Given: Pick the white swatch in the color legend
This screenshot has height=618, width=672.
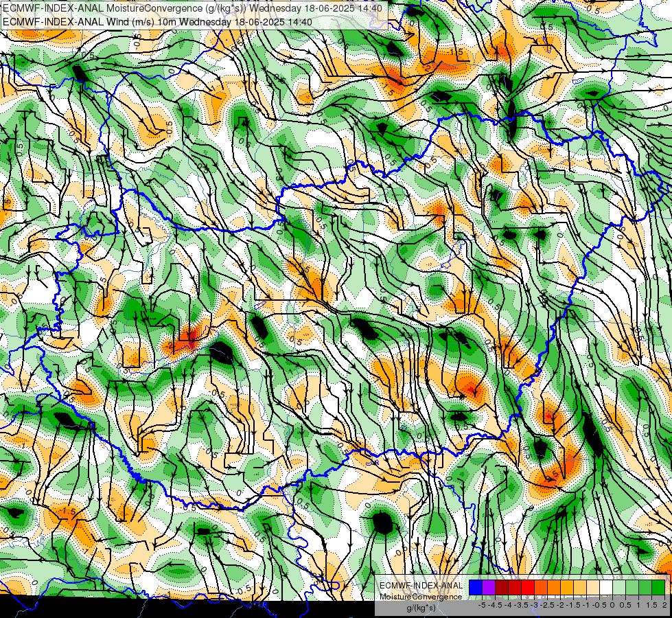Looking at the screenshot, I should click(606, 587).
